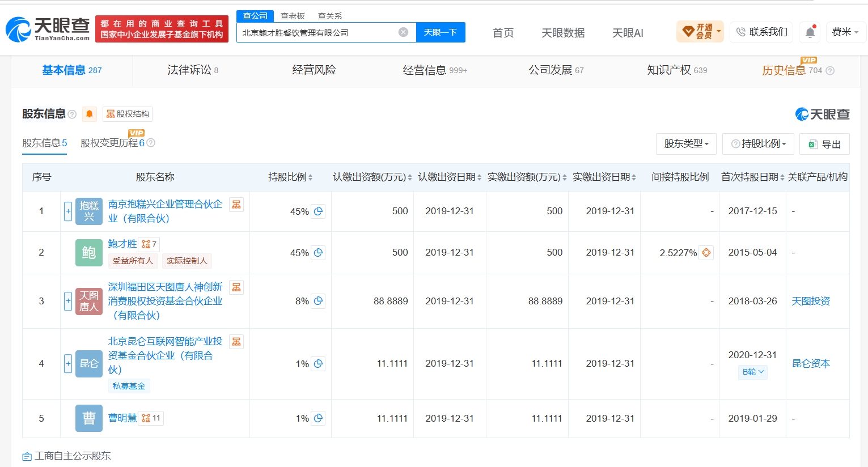Show shareholding pie chart for 曹明慧 row
The image size is (868, 467).
coord(318,418)
